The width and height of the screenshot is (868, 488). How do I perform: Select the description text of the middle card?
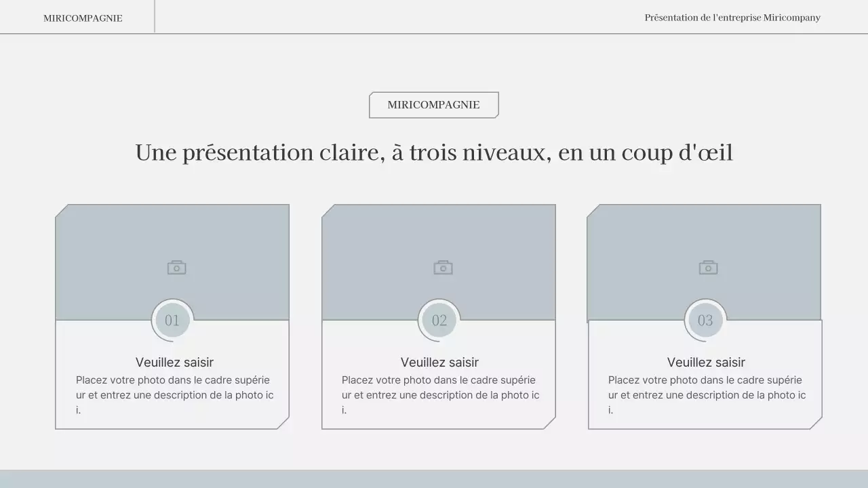[441, 394]
